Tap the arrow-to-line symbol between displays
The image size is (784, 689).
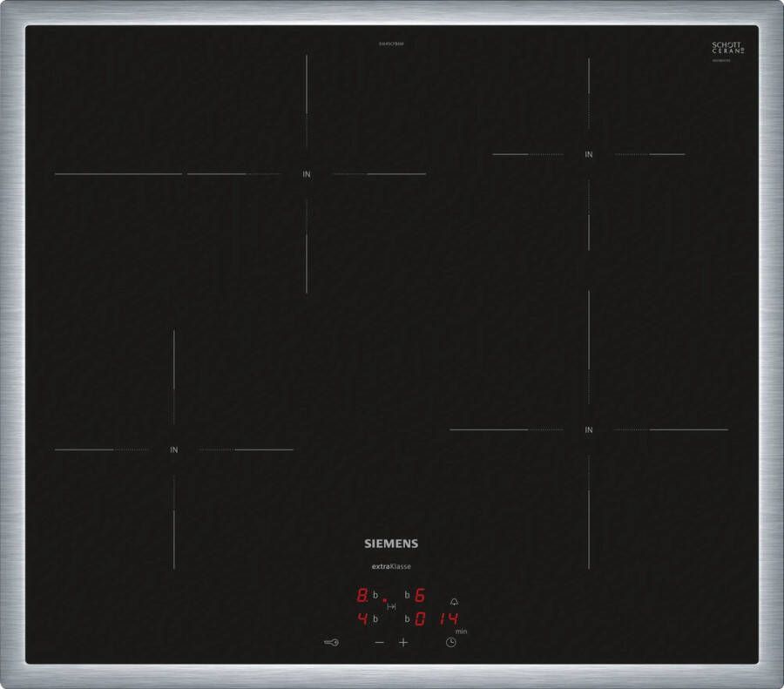tap(391, 606)
